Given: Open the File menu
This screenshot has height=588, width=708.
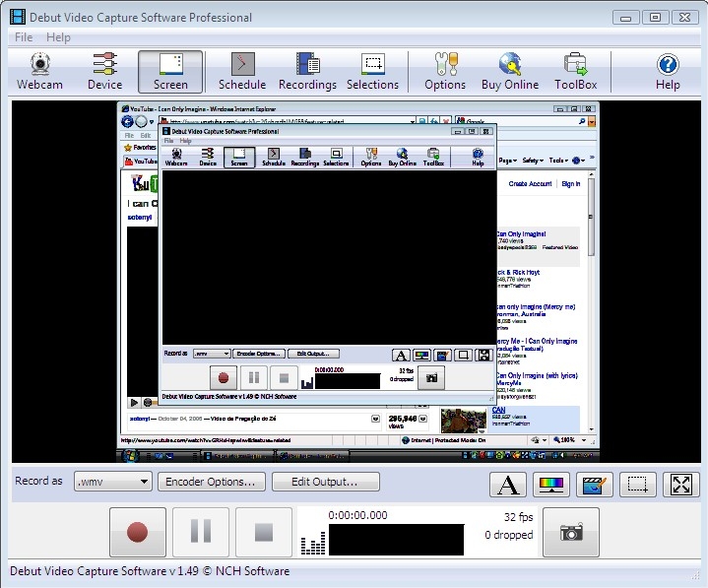Looking at the screenshot, I should point(23,37).
